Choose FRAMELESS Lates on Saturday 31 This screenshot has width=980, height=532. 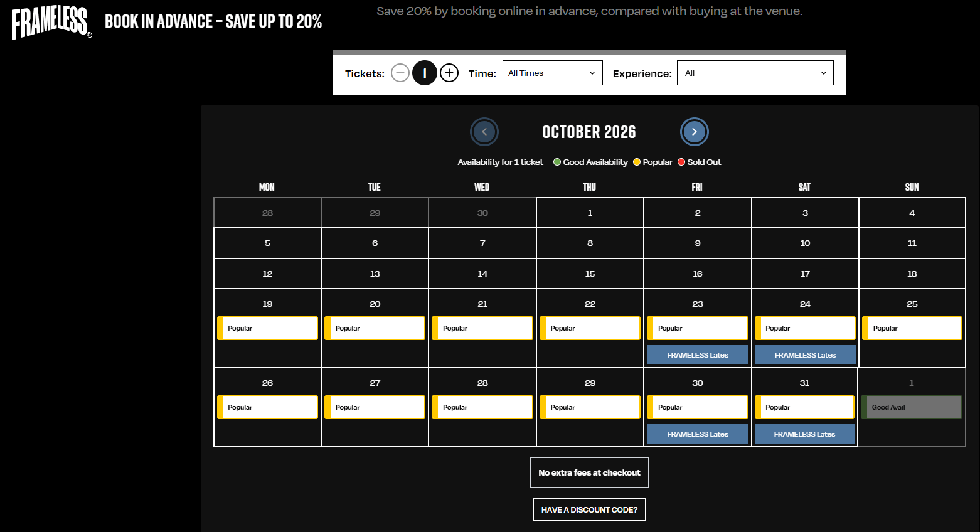(804, 434)
